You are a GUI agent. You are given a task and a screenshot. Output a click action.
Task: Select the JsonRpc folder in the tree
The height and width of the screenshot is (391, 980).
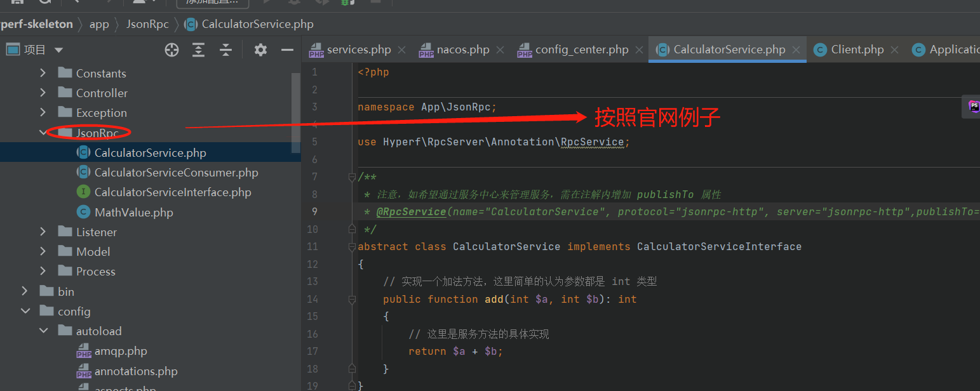[97, 133]
